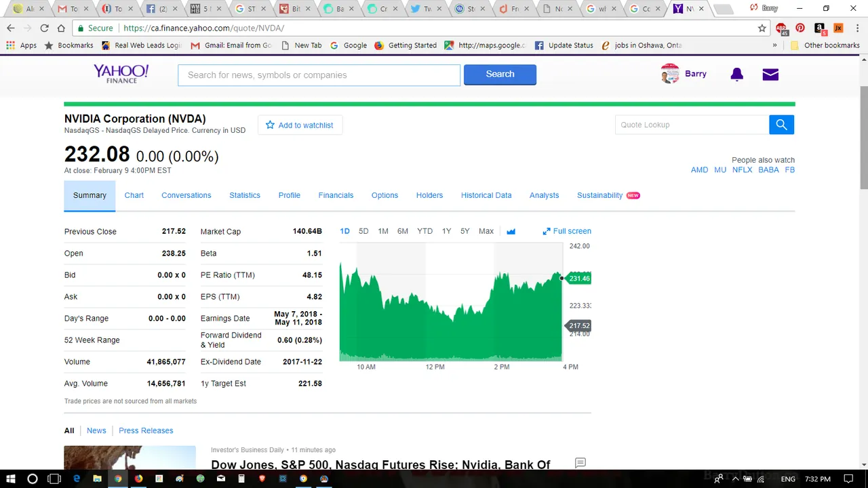Select the 1M chart range
Viewport: 868px width, 488px height.
pos(383,231)
